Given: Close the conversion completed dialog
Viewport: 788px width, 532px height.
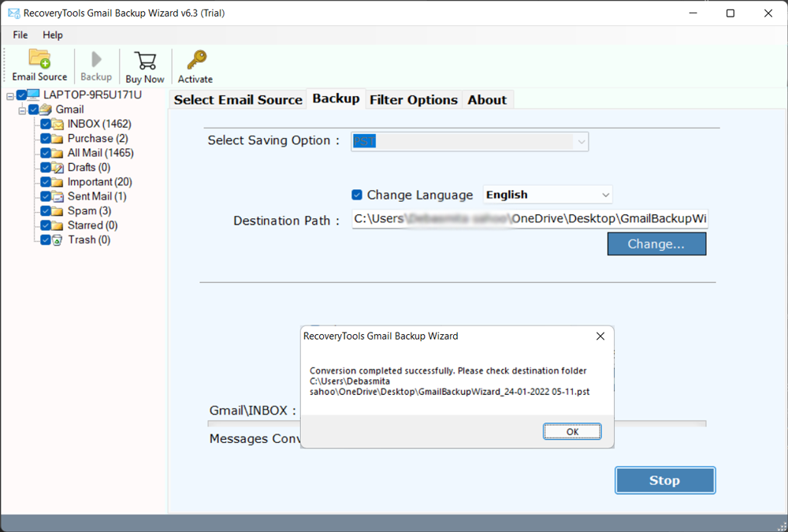Looking at the screenshot, I should tap(600, 336).
